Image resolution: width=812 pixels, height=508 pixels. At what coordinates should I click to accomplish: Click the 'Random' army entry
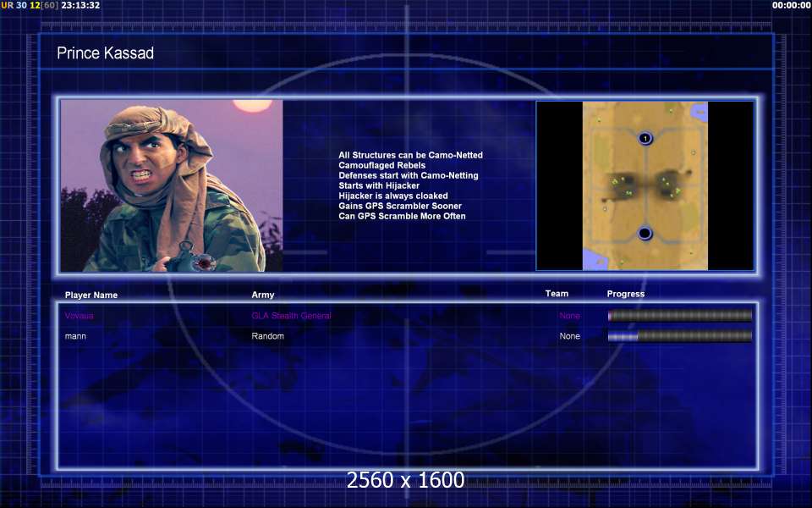click(x=268, y=336)
